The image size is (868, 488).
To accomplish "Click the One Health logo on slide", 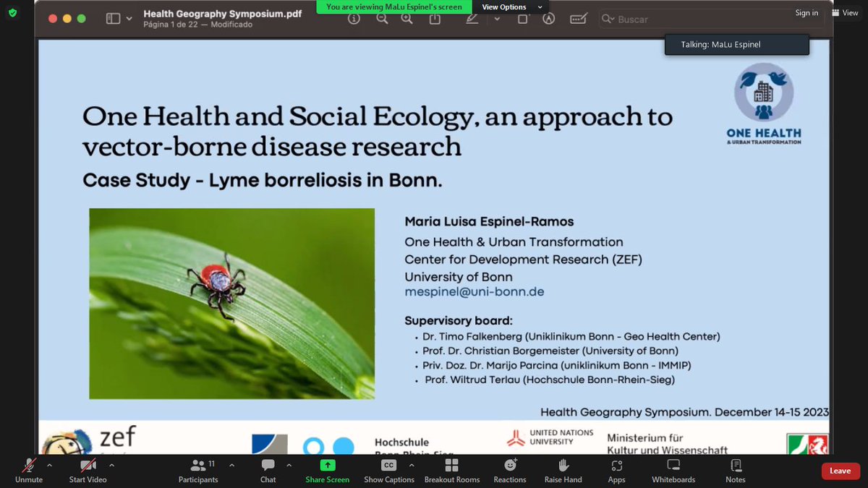I will (x=764, y=103).
